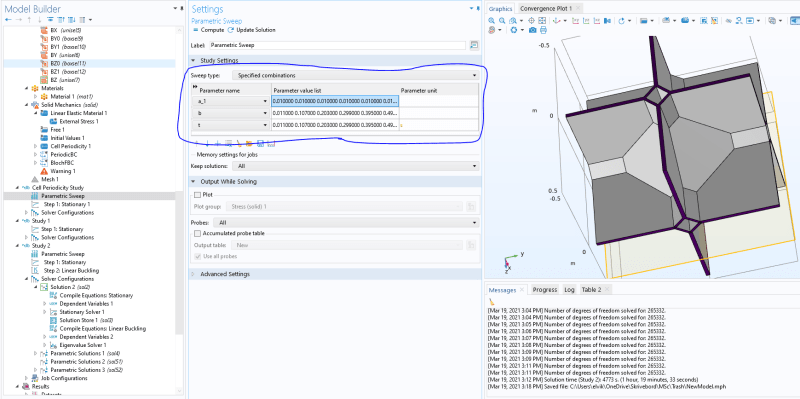
Task: Enable the Plot checkbox
Action: coord(197,194)
